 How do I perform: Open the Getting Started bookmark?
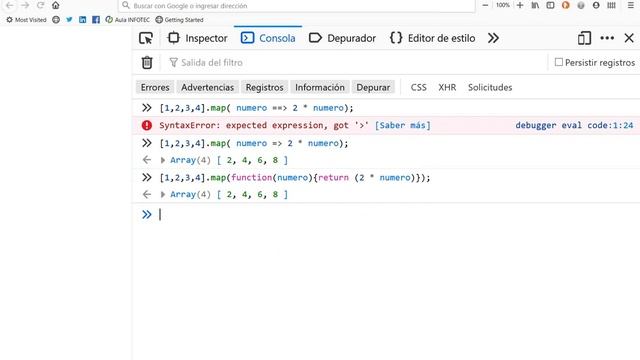click(179, 20)
